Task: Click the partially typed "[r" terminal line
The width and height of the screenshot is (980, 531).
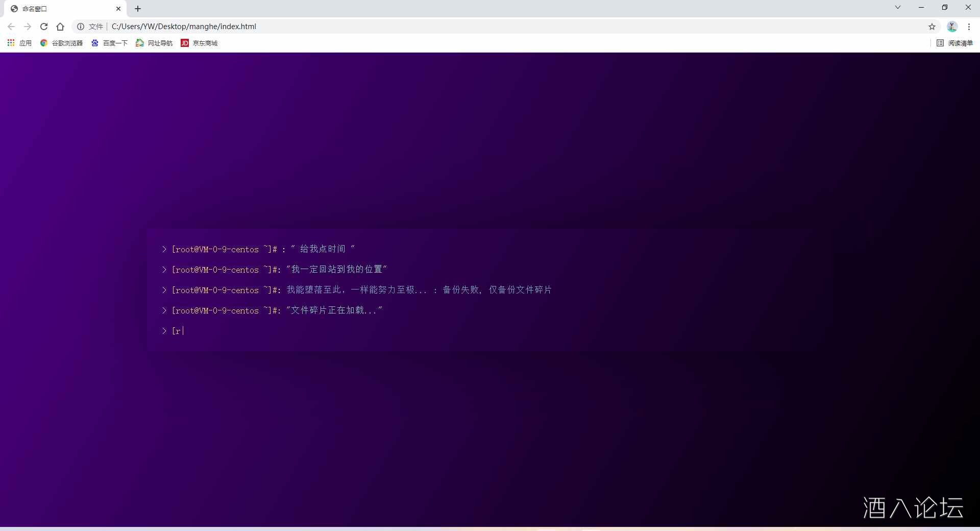Action: 173,331
